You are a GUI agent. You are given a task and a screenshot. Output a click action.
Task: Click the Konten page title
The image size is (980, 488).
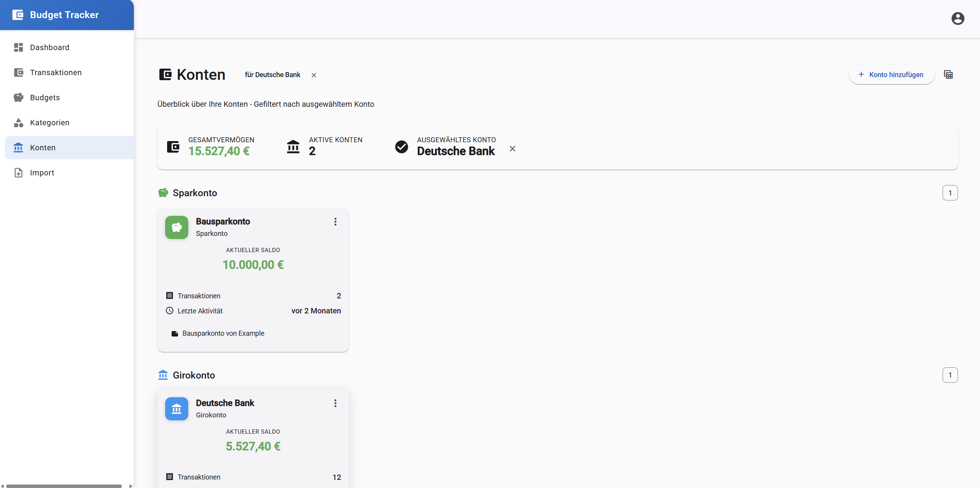(201, 75)
